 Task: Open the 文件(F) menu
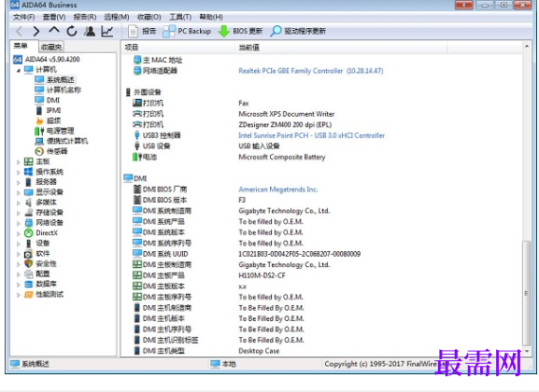click(23, 17)
